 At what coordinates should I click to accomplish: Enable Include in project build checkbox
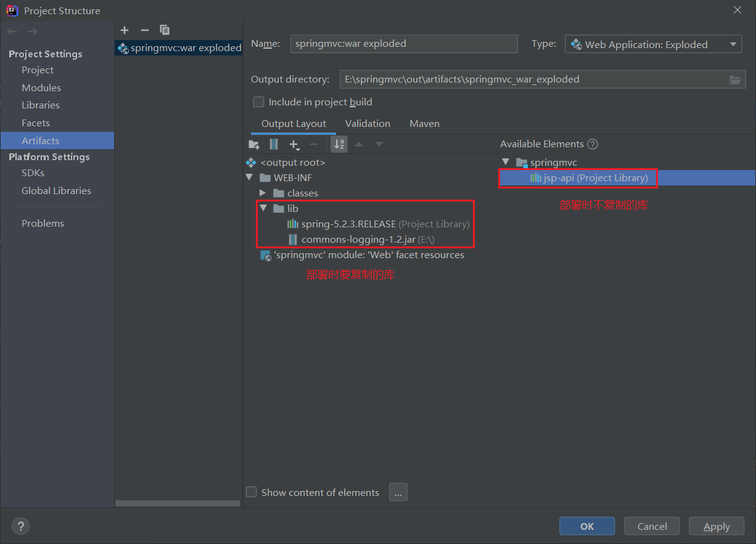258,102
